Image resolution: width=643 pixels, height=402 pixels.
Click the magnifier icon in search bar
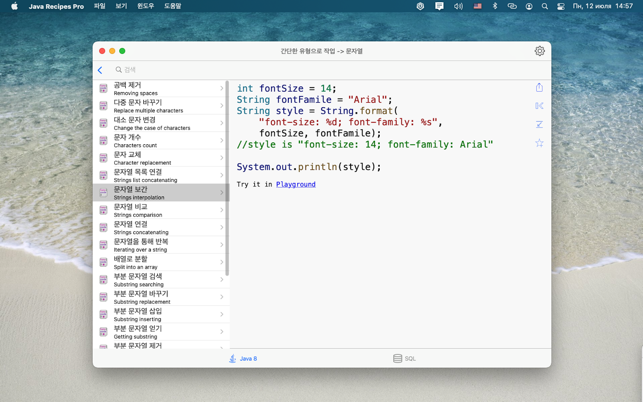[119, 70]
